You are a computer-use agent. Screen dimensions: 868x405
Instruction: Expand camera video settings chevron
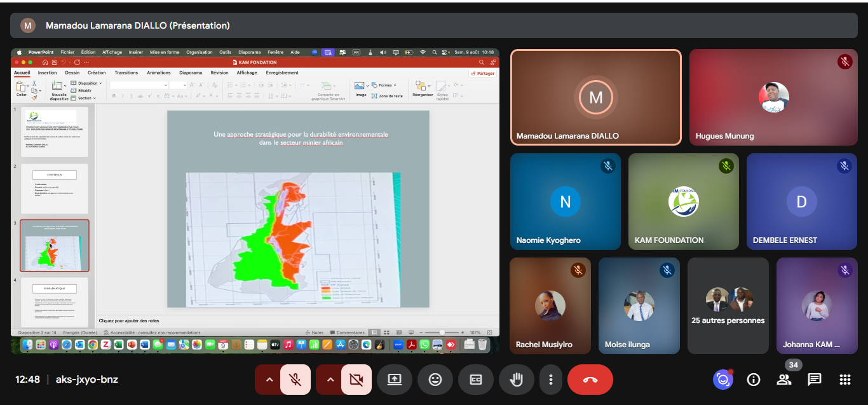pos(330,380)
